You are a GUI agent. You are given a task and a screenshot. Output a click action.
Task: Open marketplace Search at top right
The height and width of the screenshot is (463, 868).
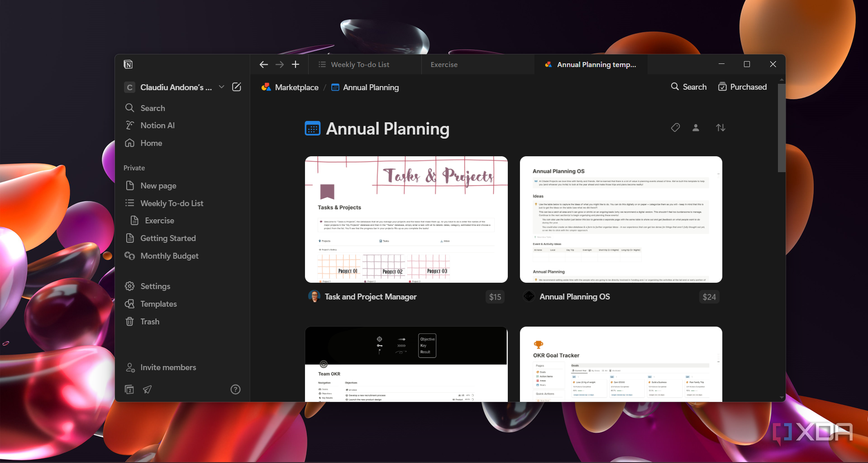click(689, 87)
